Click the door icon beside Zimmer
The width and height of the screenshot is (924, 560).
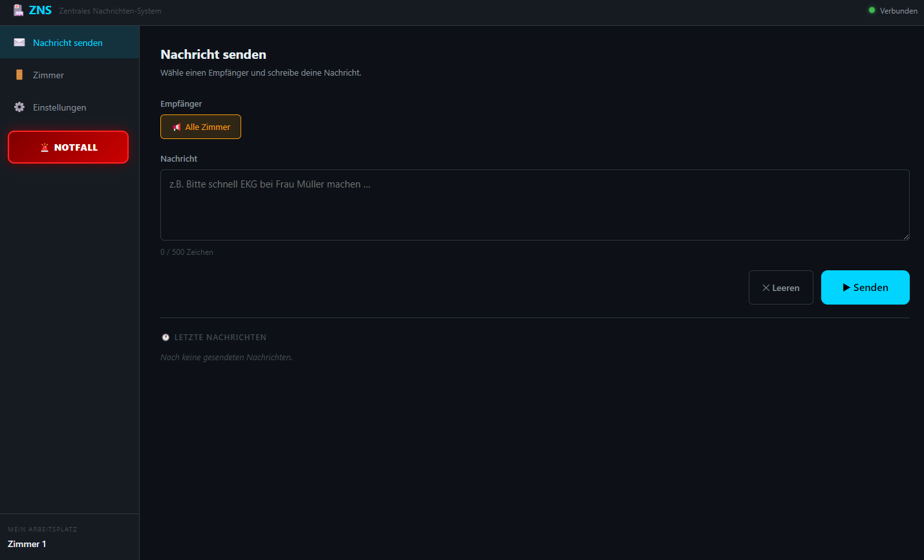[19, 75]
